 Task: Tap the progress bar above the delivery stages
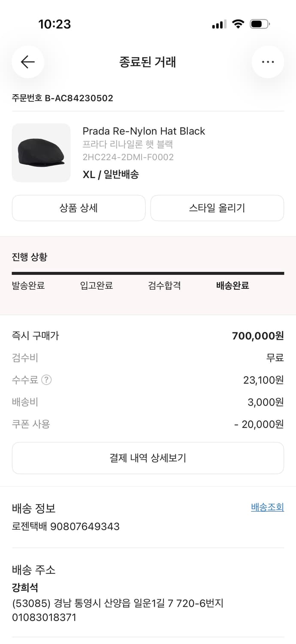click(148, 272)
